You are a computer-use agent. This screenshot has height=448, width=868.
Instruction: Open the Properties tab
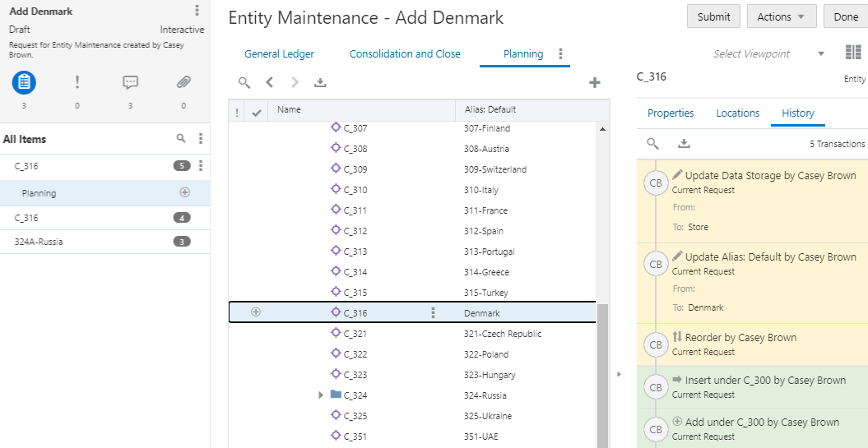[x=671, y=113]
